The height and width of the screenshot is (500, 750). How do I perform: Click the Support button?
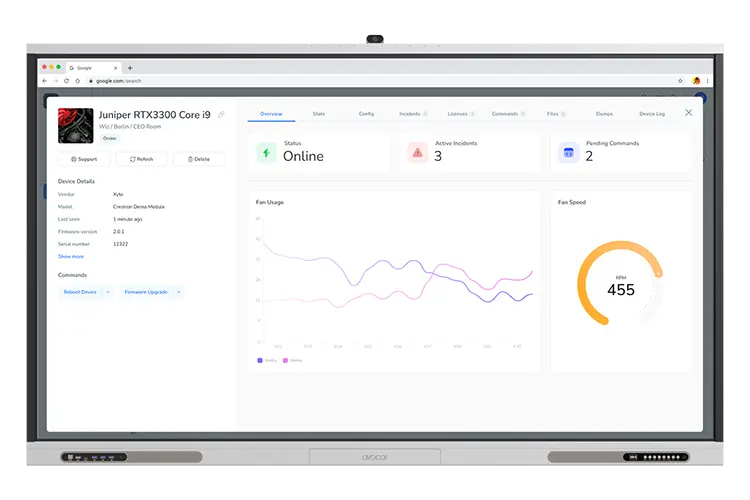pyautogui.click(x=84, y=159)
